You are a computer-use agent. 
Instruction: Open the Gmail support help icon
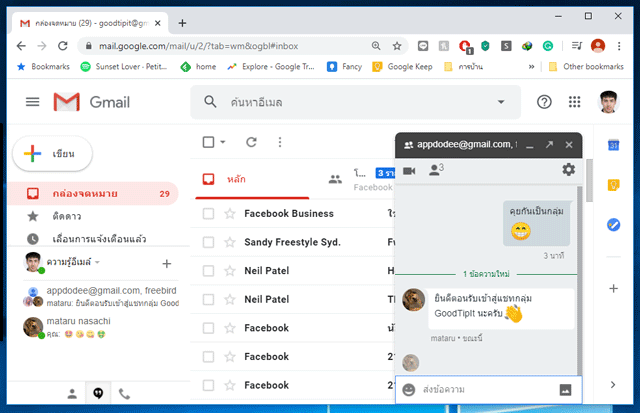pos(544,102)
